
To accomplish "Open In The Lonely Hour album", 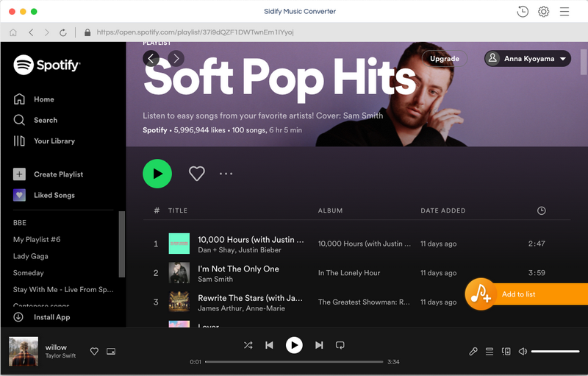I will point(349,273).
